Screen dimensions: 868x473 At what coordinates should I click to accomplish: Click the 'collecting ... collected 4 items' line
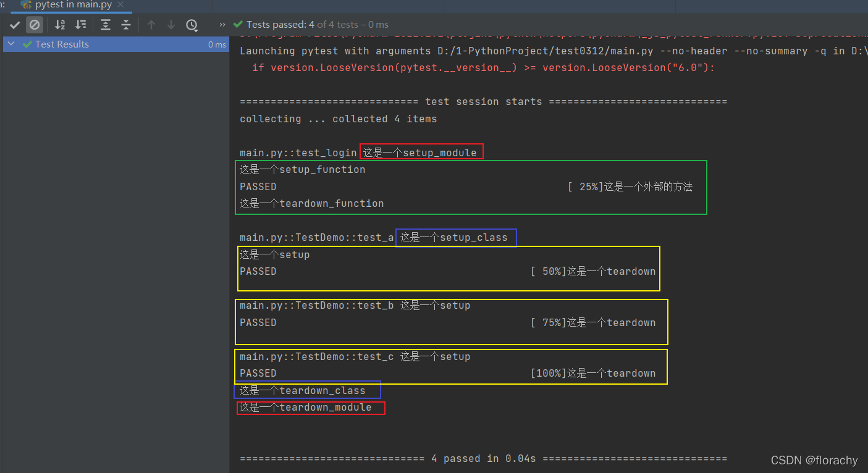339,119
